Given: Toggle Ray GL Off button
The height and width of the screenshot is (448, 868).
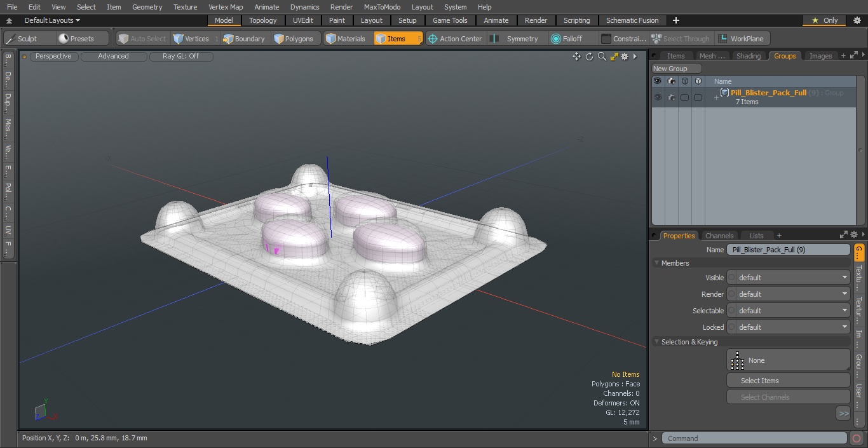Looking at the screenshot, I should coord(180,57).
